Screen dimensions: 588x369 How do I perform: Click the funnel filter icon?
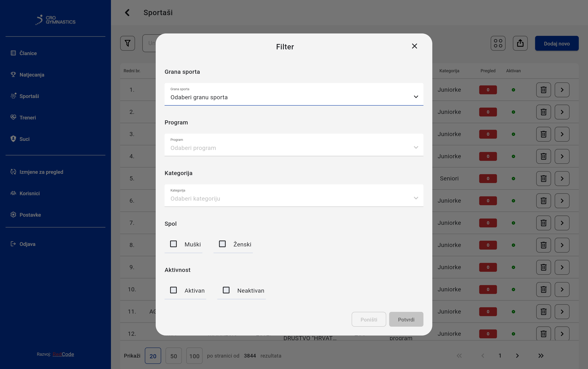[127, 43]
